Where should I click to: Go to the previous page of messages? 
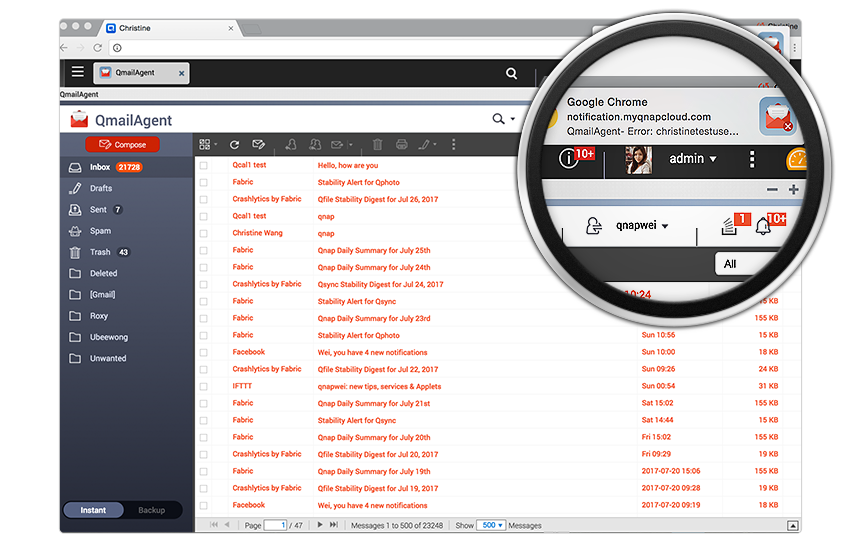point(227,525)
